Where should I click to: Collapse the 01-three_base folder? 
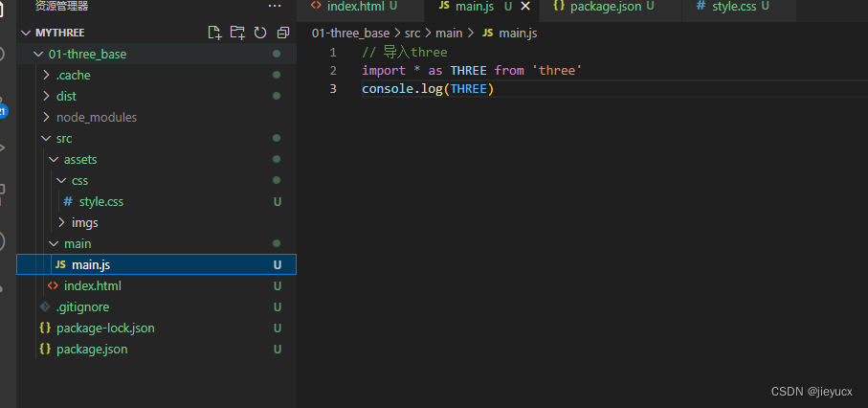pyautogui.click(x=38, y=54)
